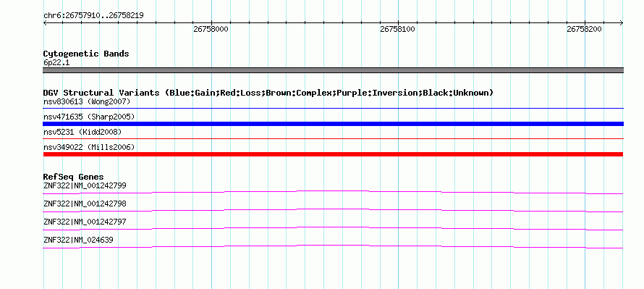Click magenta line of NM_001242798 transcript
This screenshot has height=289, width=644.
pos(333,210)
